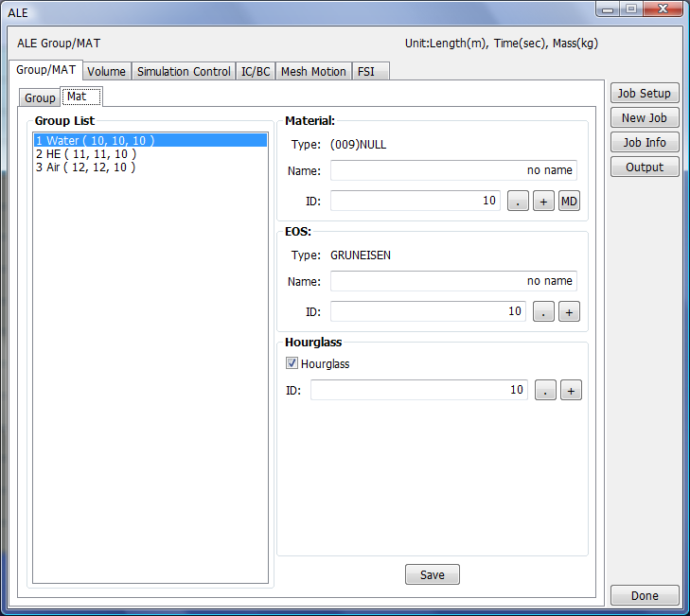Screen dimensions: 690x616
Task: Click the MD button next to Material ID
Action: click(569, 202)
